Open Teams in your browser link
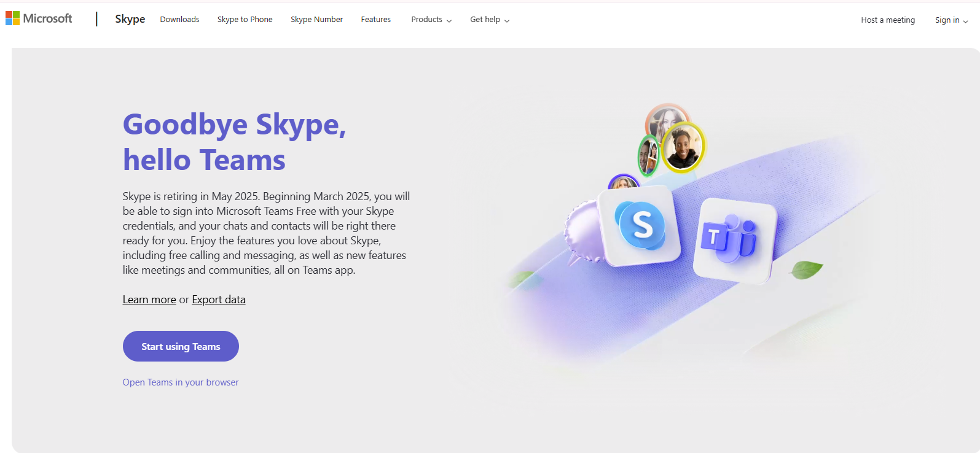 click(181, 382)
